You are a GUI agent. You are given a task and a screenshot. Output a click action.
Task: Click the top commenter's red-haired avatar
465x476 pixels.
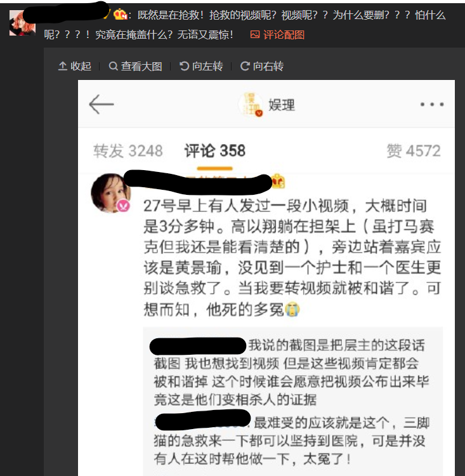22,23
